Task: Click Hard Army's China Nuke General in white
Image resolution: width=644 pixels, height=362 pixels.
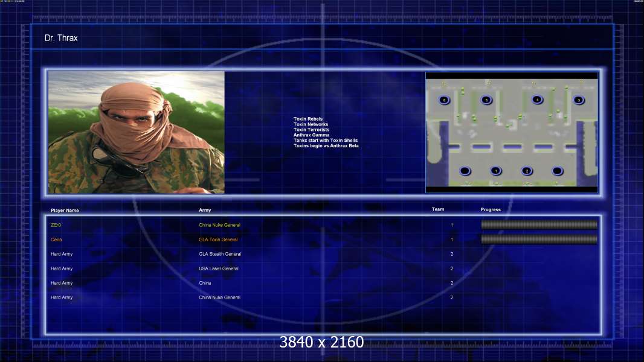Action: pos(220,297)
